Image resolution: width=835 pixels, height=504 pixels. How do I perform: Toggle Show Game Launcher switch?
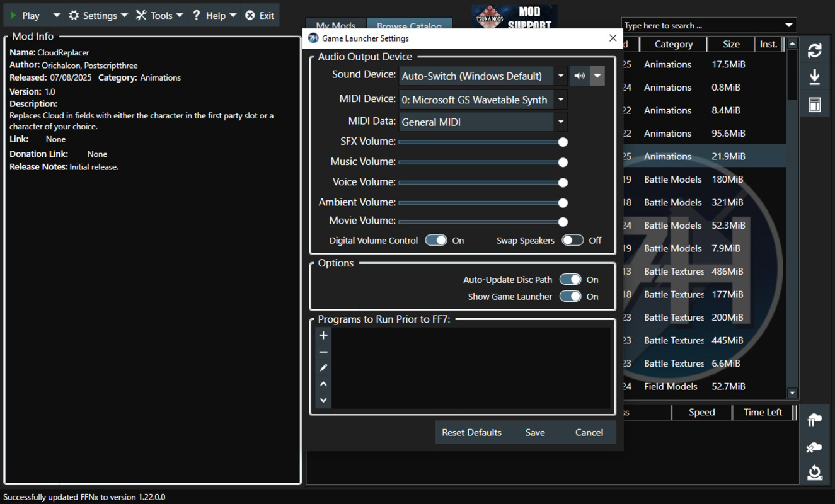pyautogui.click(x=570, y=296)
